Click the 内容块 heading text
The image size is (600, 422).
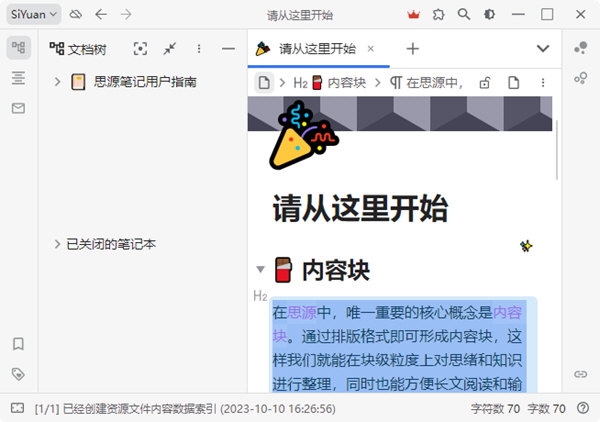pyautogui.click(x=336, y=270)
